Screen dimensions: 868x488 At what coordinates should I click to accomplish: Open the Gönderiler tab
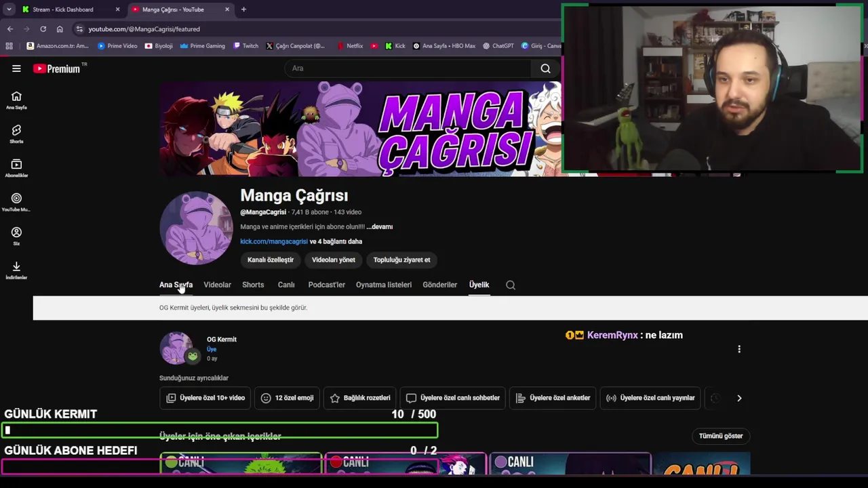[439, 285]
